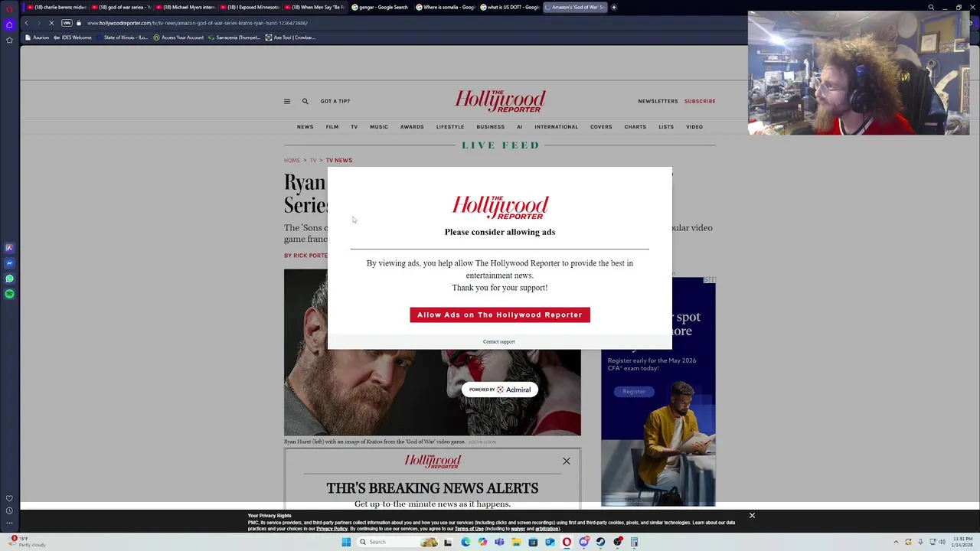The image size is (980, 551).
Task: Show hidden system tray icons
Action: point(897,542)
